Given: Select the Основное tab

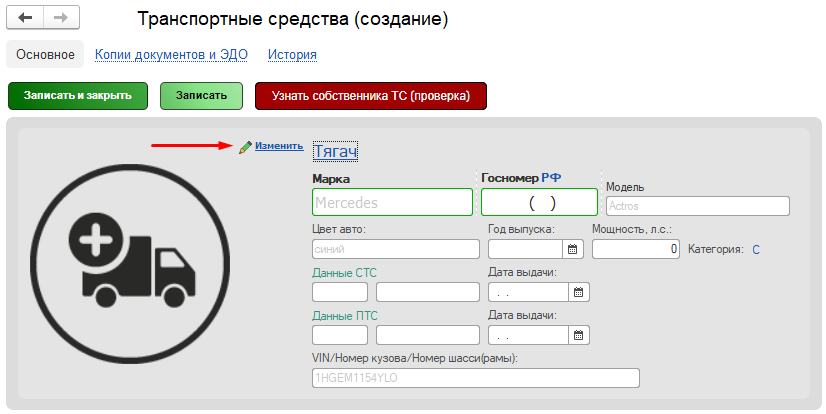Looking at the screenshot, I should [x=45, y=54].
